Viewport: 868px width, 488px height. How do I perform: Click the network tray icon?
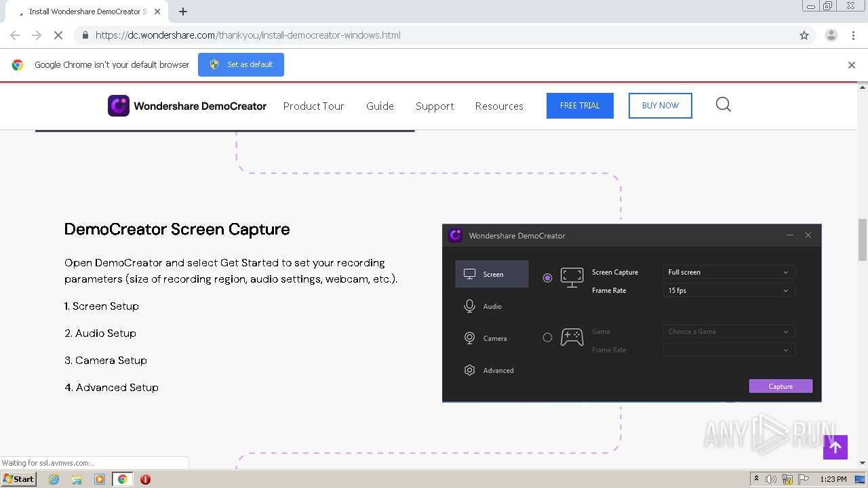[x=787, y=479]
